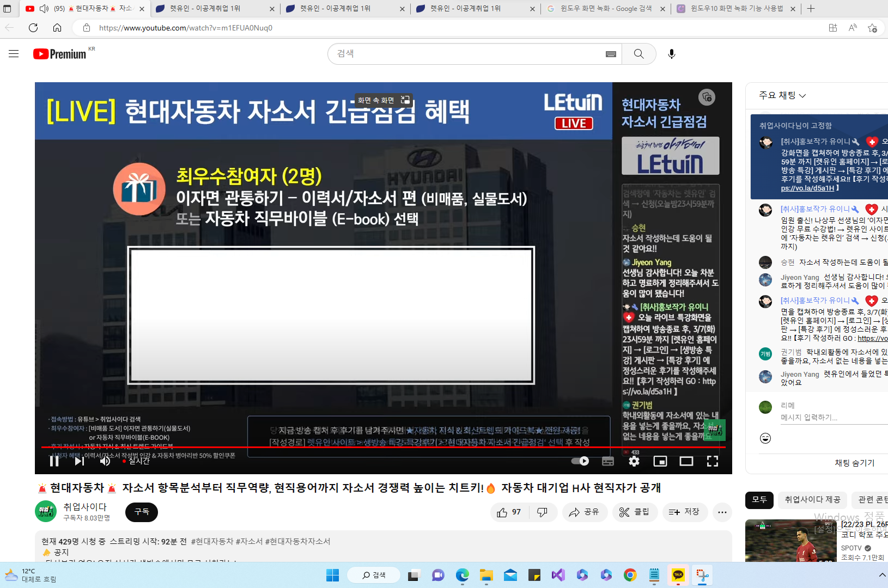The image size is (888, 588).
Task: Toggle the autoplay switch
Action: (580, 461)
